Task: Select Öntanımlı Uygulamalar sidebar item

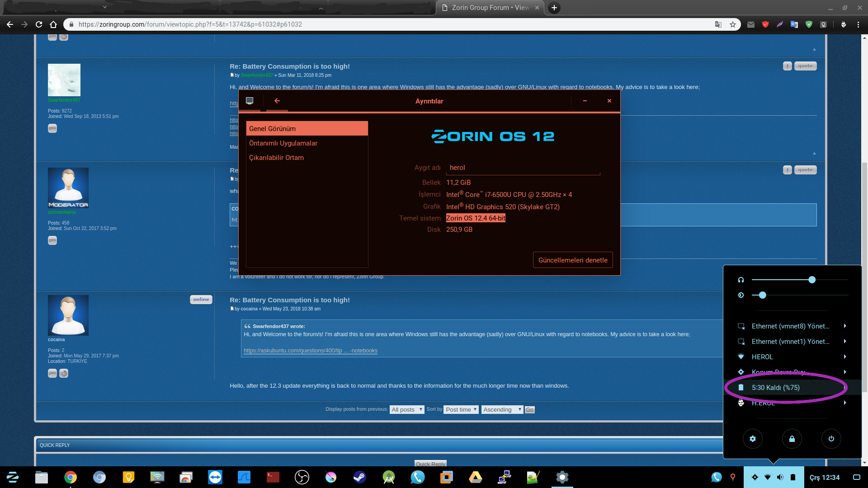Action: click(283, 143)
